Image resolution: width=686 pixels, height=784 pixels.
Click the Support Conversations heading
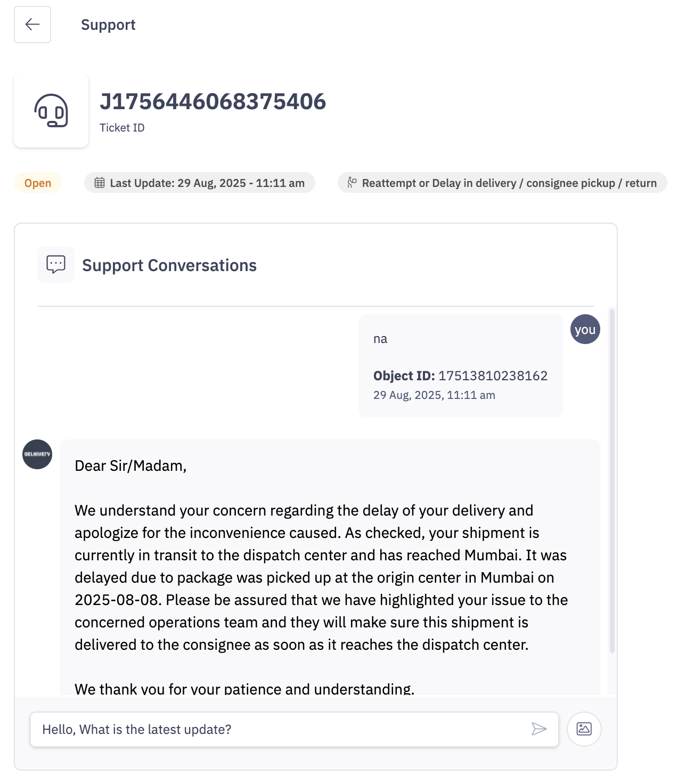click(169, 265)
